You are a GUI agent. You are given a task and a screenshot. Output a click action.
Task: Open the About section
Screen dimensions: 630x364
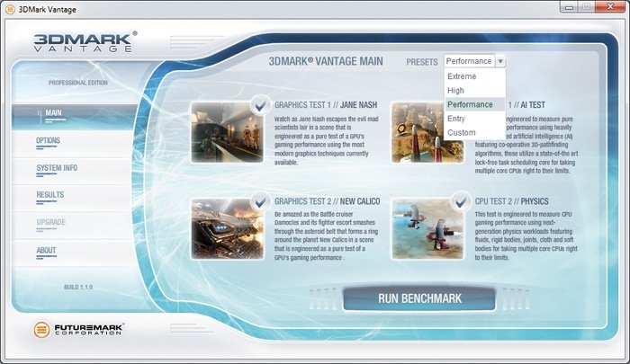(75, 253)
